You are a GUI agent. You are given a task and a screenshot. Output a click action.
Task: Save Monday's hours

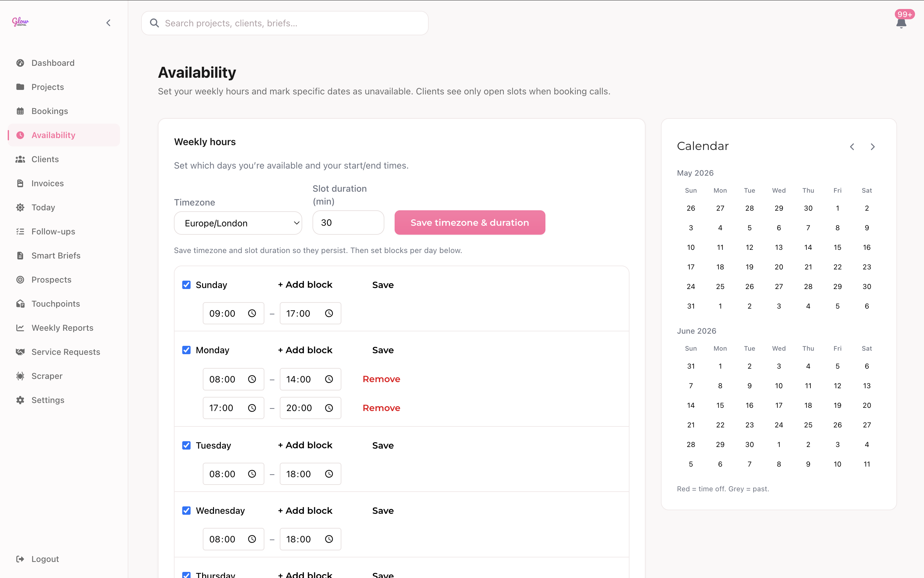(383, 350)
